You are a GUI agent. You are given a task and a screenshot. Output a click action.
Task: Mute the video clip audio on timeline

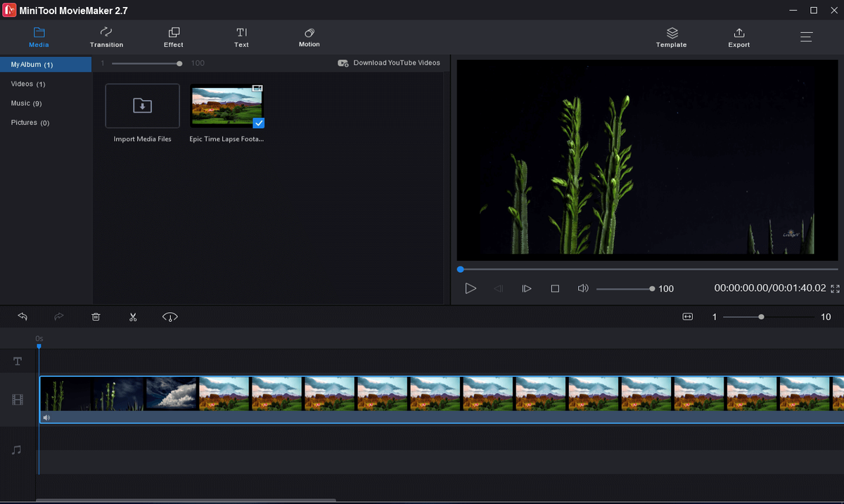click(46, 418)
